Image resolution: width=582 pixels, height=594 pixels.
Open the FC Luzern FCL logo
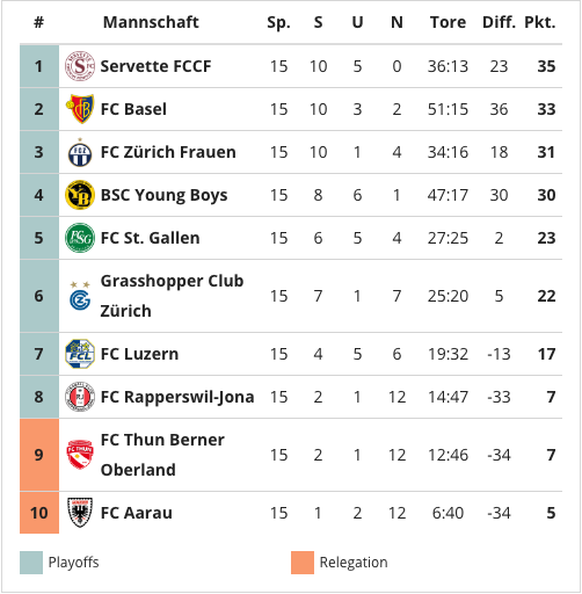pyautogui.click(x=80, y=354)
